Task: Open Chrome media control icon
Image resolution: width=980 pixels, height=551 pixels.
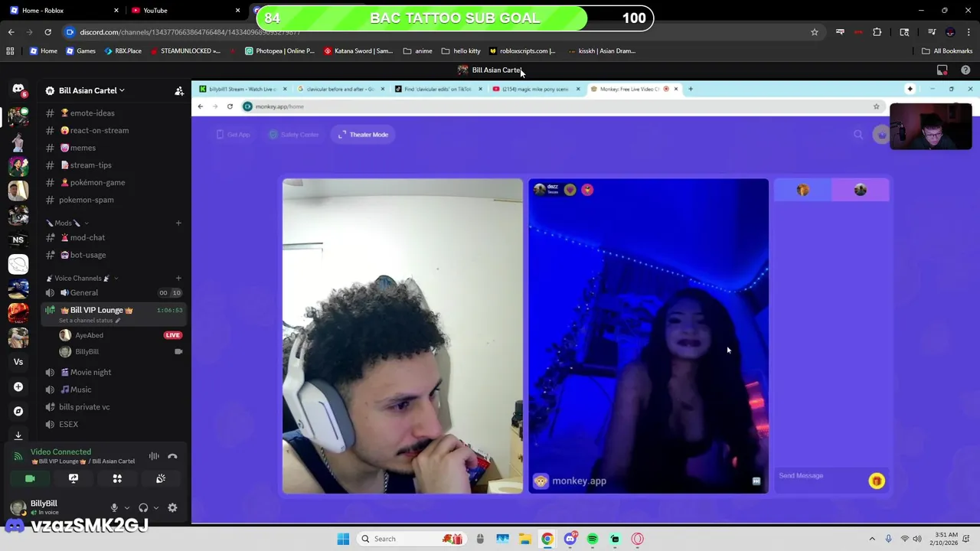Action: pyautogui.click(x=932, y=32)
